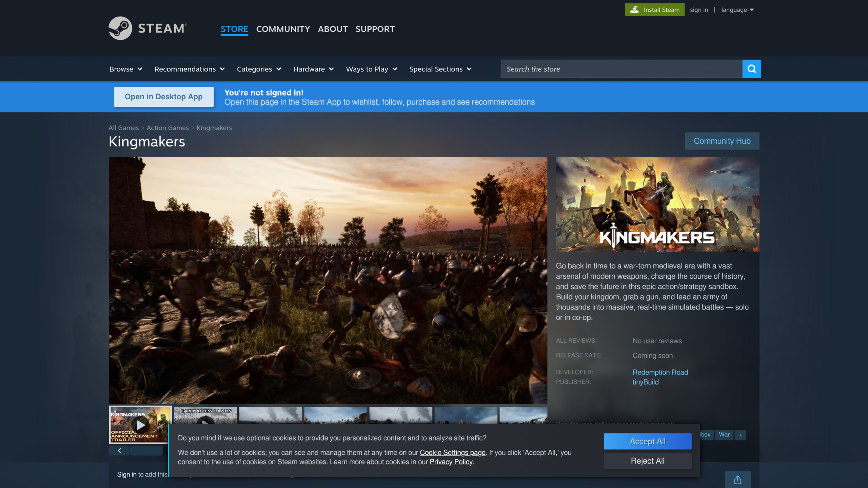Click the left arrow on thumbnail strip
The width and height of the screenshot is (868, 488).
click(119, 450)
